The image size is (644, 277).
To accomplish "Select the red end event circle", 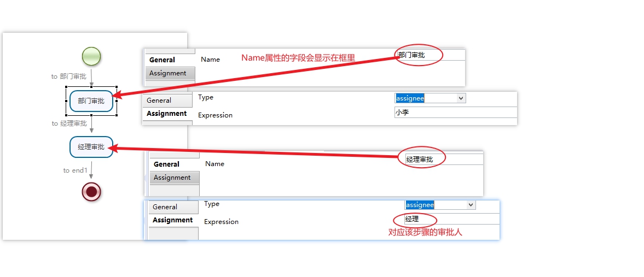I will (x=91, y=192).
